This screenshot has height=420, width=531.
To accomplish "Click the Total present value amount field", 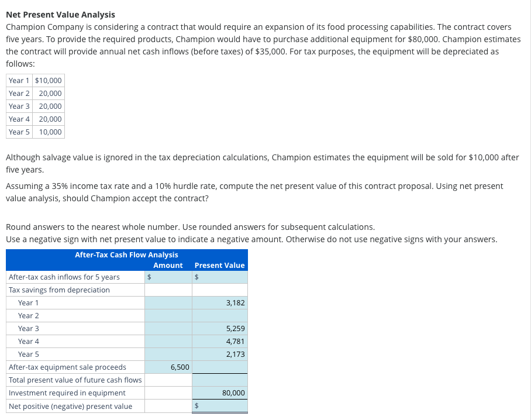I will (x=219, y=380).
